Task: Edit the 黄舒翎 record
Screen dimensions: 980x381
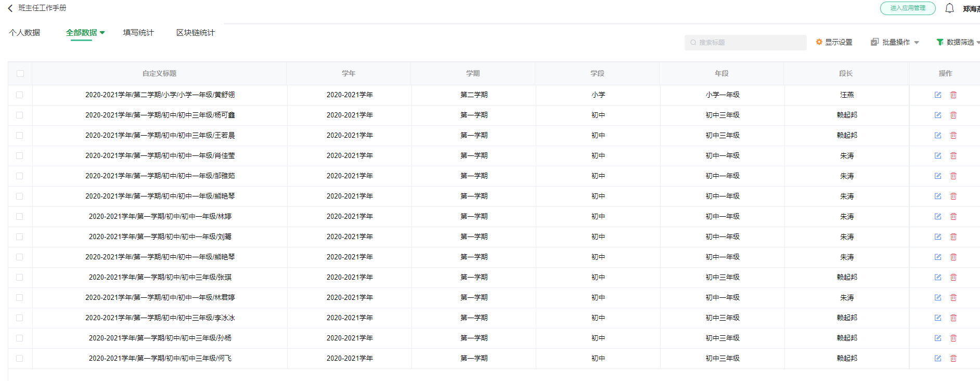Action: click(938, 95)
